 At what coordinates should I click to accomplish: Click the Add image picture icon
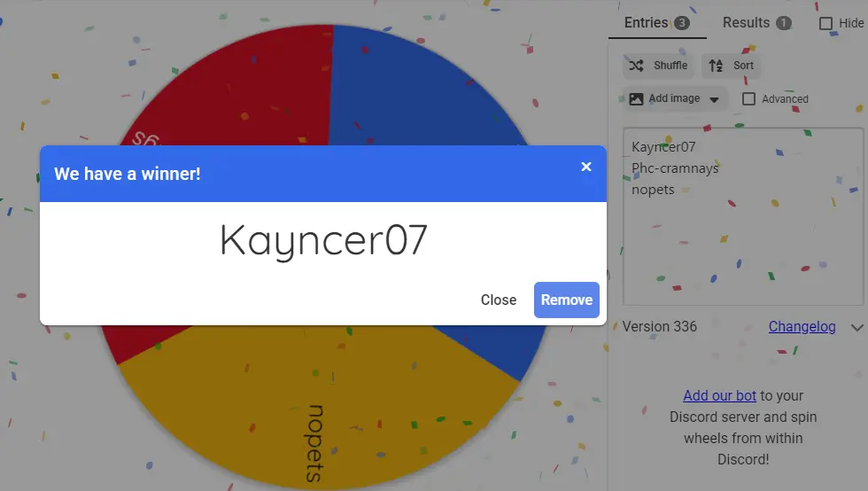click(x=636, y=98)
